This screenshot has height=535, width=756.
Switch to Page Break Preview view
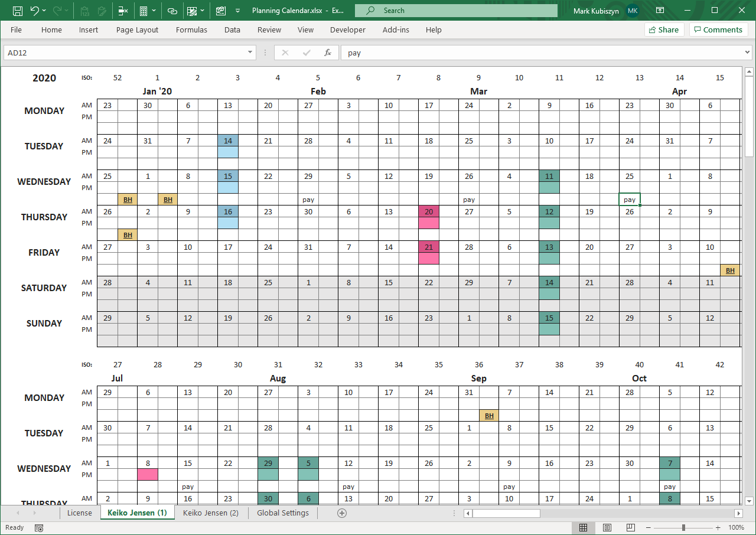631,528
